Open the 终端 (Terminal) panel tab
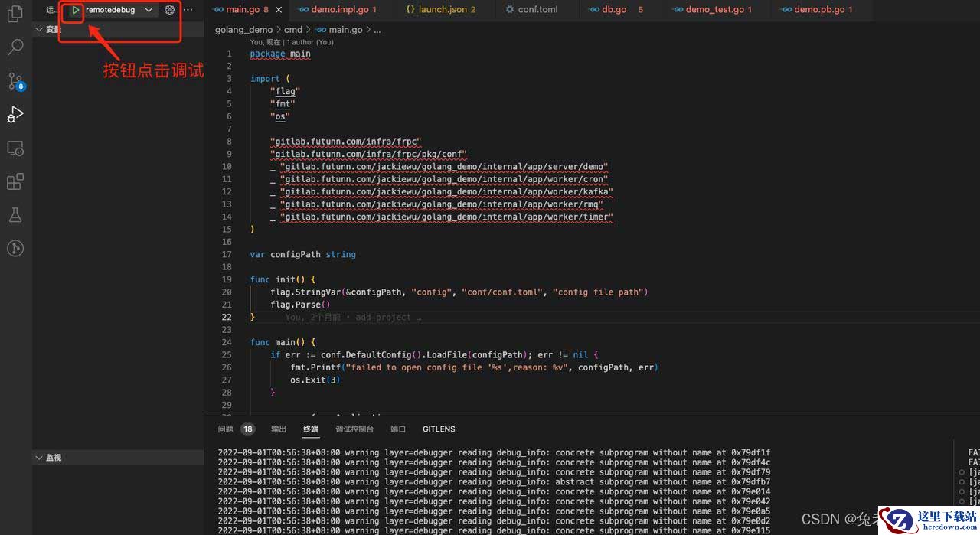Viewport: 980px width, 535px height. point(311,429)
